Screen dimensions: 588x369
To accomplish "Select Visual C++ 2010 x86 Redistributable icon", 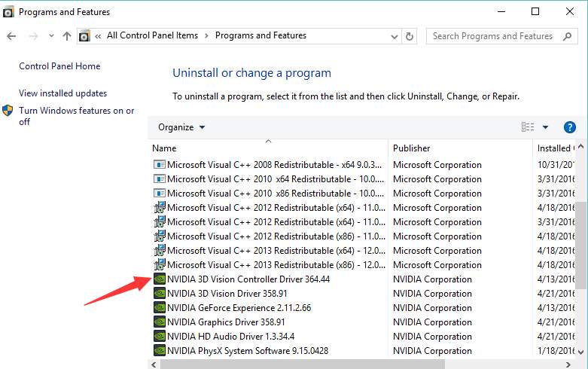I will point(160,193).
